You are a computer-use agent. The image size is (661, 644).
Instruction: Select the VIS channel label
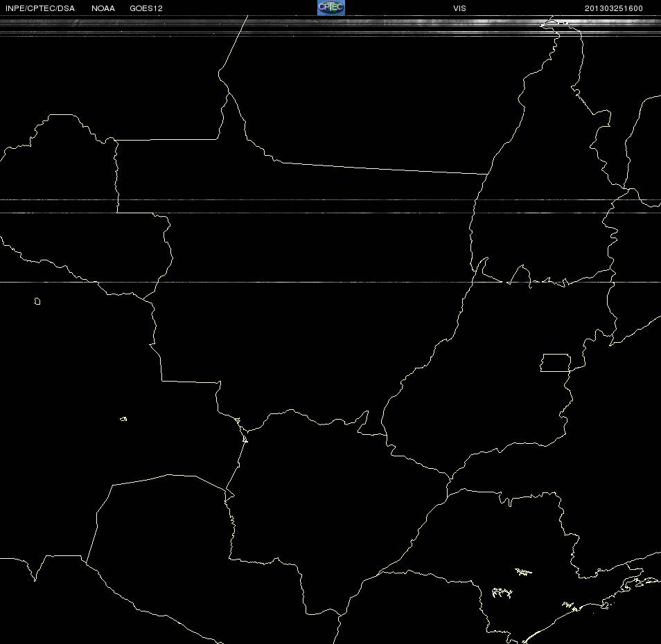click(x=459, y=8)
